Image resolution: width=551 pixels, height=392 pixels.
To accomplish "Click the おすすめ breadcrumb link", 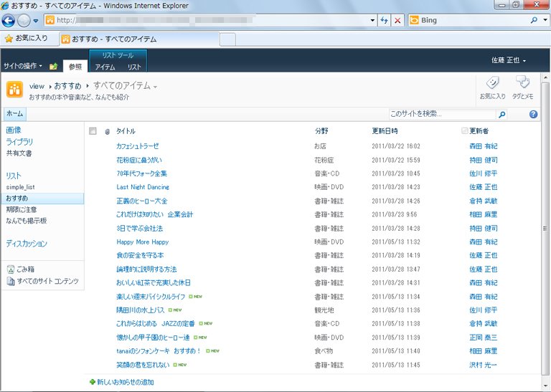I will point(67,86).
